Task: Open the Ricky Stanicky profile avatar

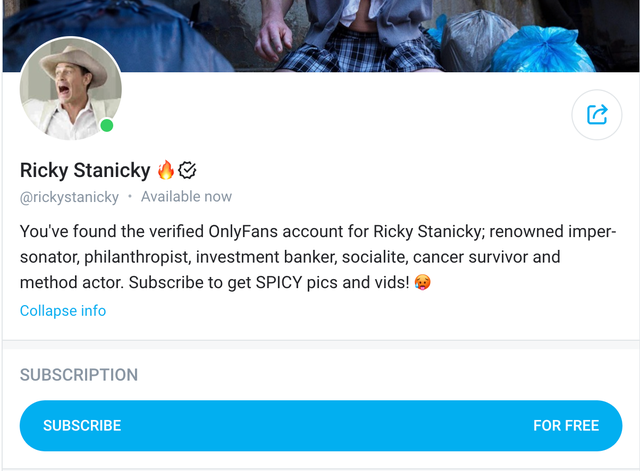Action: click(x=71, y=88)
